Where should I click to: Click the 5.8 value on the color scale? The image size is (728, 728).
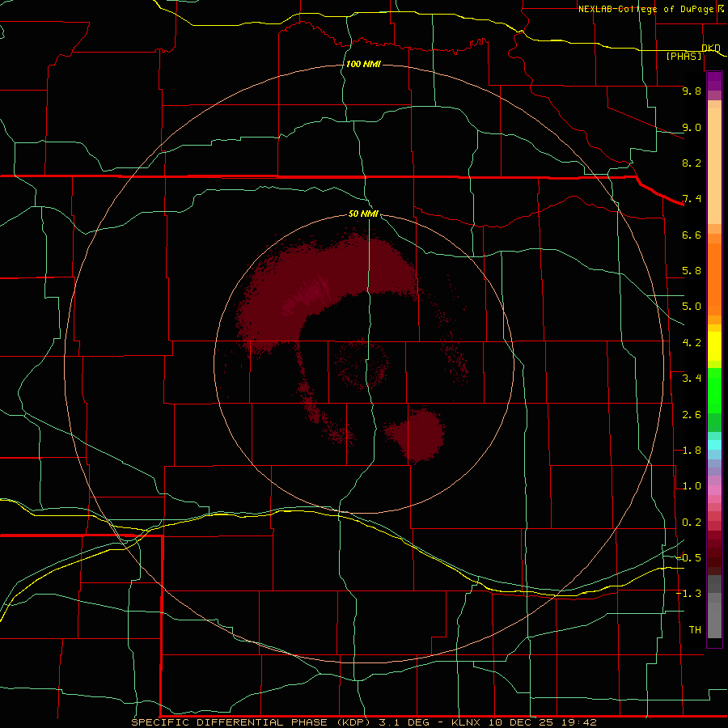click(x=692, y=271)
